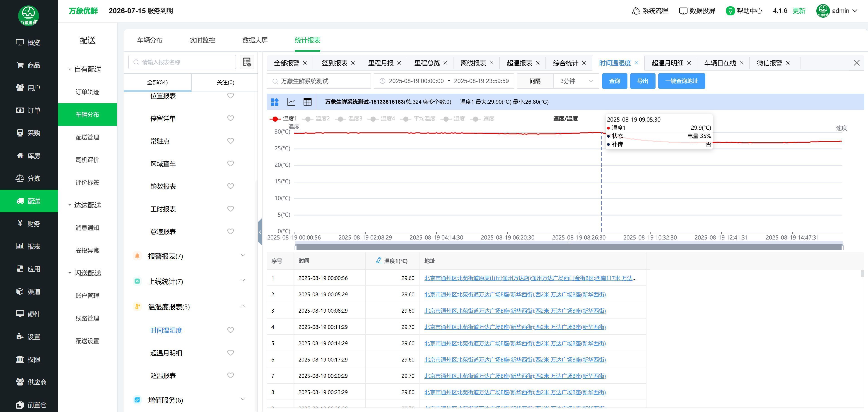Open the 用户 users sidebar item
The width and height of the screenshot is (868, 412).
click(29, 88)
